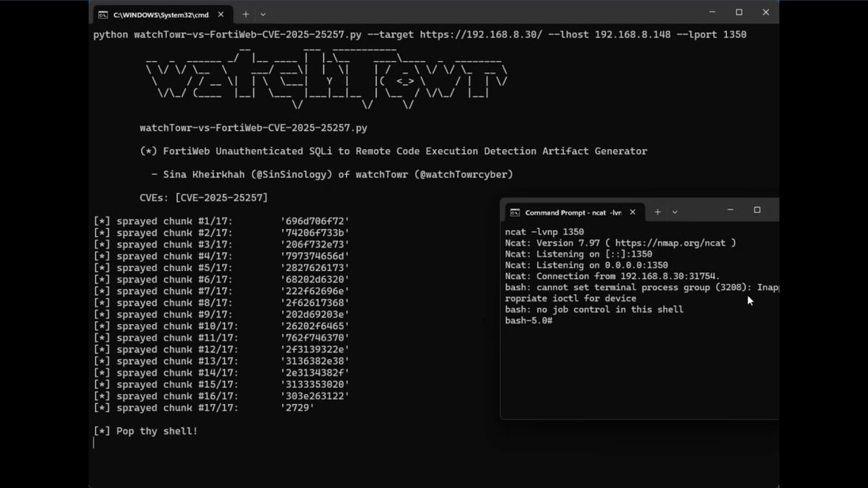Image resolution: width=868 pixels, height=488 pixels.
Task: Close the C:\WINDOWS\System32\cmd tab
Action: [x=221, y=14]
